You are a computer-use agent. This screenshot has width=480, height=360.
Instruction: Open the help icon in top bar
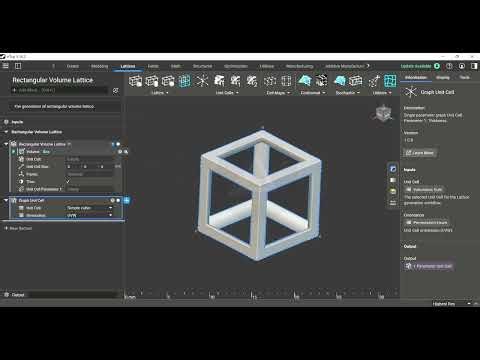point(449,66)
